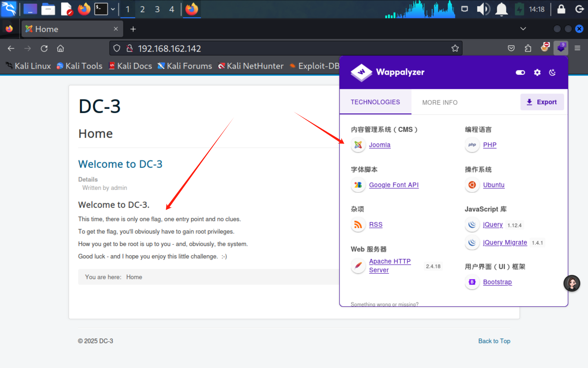
Task: Open the Firefox extensions puzzle icon
Action: click(528, 48)
